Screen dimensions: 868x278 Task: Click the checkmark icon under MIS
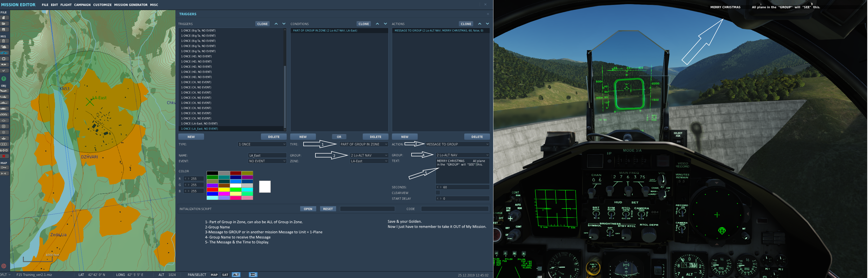[x=4, y=71]
